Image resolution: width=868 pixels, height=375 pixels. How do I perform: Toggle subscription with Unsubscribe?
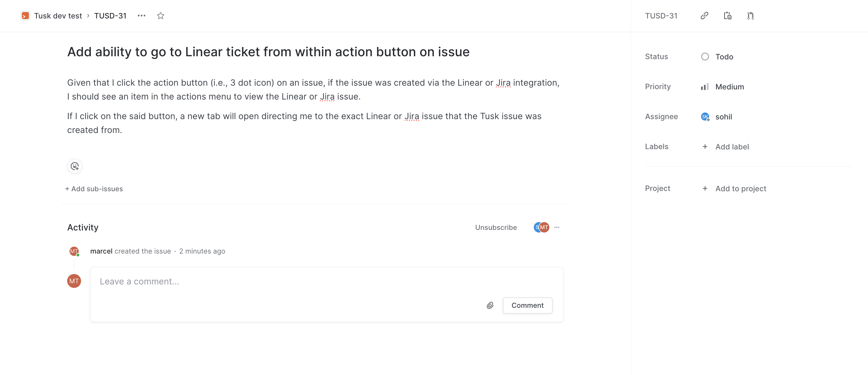pyautogui.click(x=496, y=227)
